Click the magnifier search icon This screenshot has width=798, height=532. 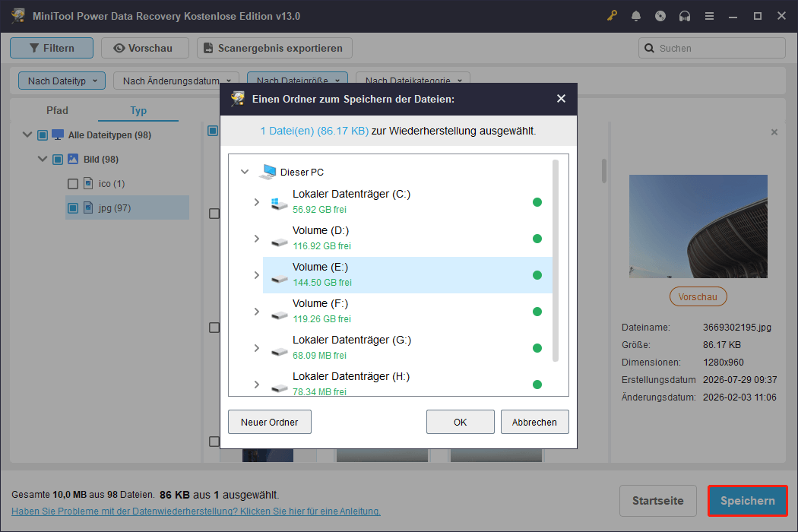pos(649,48)
